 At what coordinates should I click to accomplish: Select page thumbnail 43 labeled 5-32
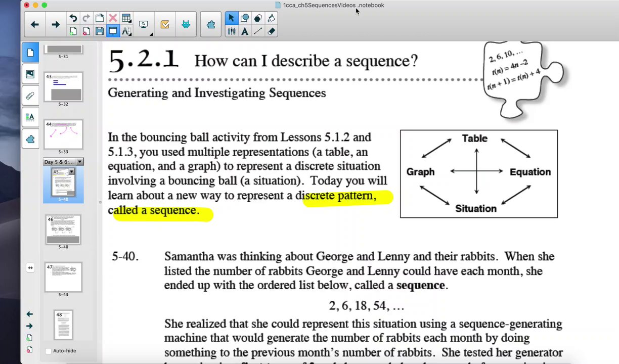pyautogui.click(x=63, y=87)
